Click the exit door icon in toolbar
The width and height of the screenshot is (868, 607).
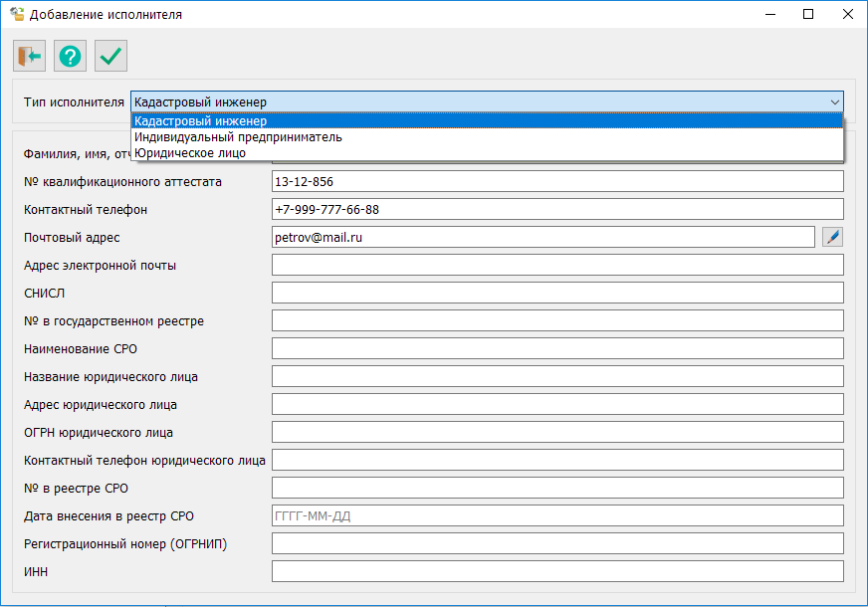coord(29,57)
